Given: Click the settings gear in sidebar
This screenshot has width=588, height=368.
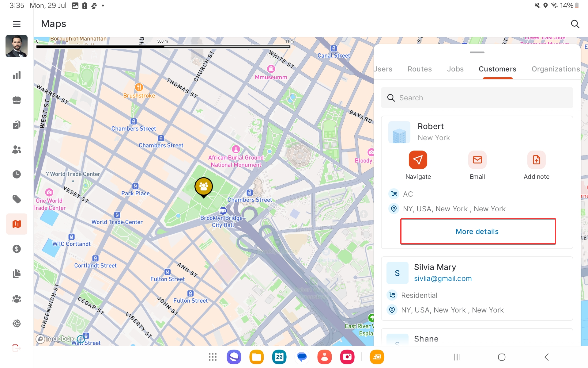Looking at the screenshot, I should click(17, 323).
